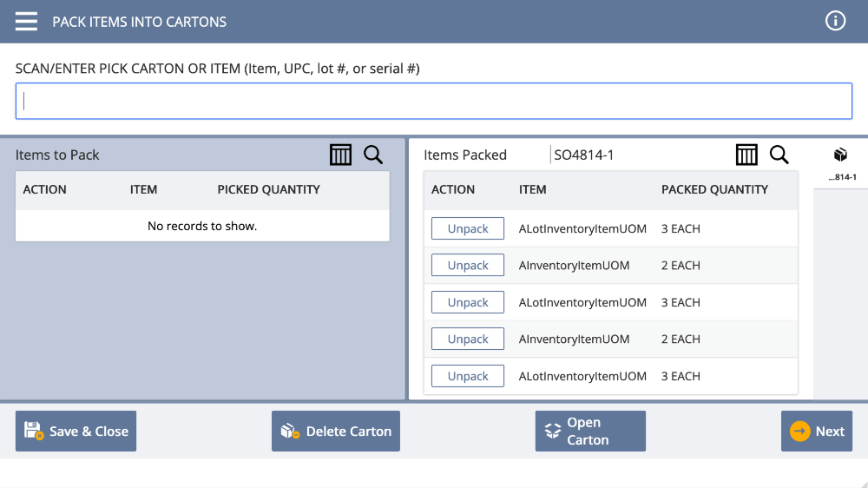
Task: Click Delete Carton button
Action: [335, 431]
